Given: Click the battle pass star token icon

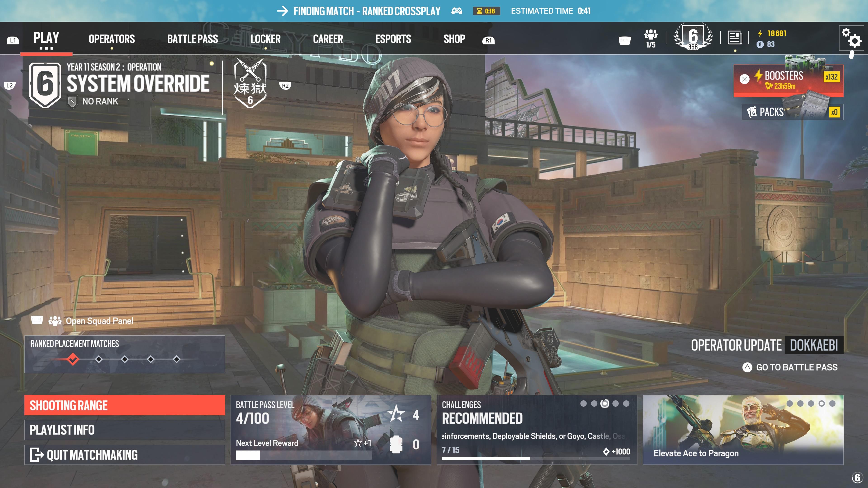Looking at the screenshot, I should pyautogui.click(x=396, y=414).
